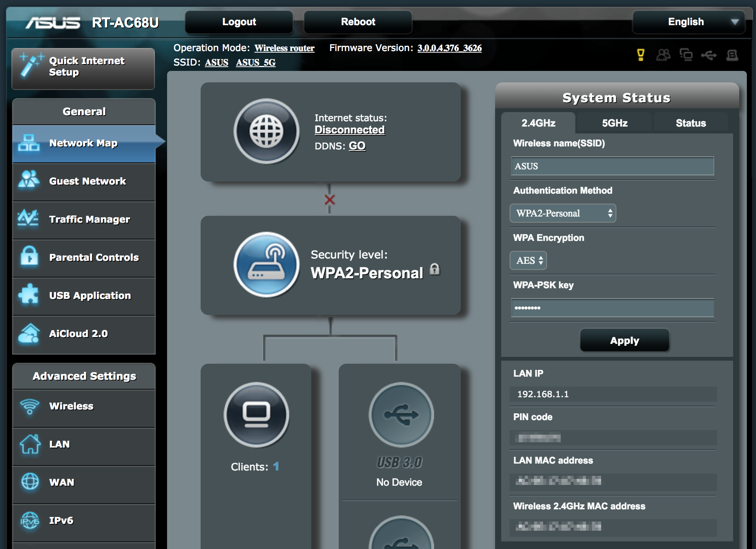Click the wireless router security icon
This screenshot has width=756, height=549.
click(x=266, y=265)
